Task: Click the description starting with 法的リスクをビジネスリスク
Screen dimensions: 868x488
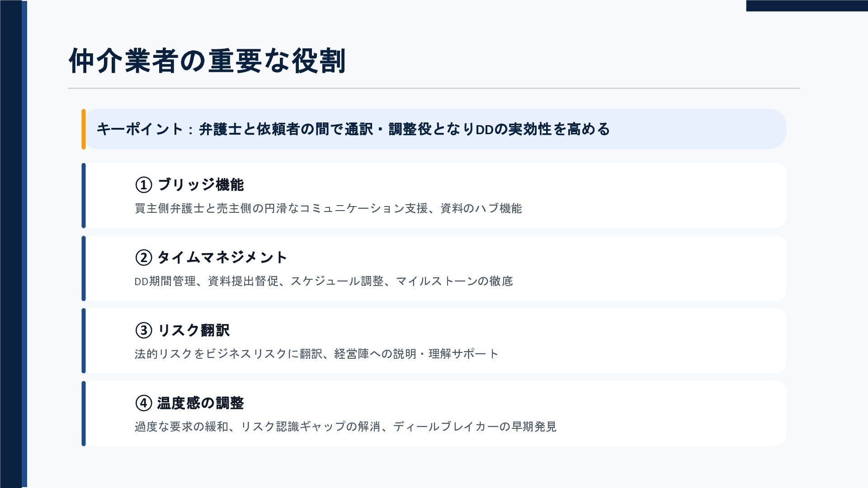Action: pos(316,354)
